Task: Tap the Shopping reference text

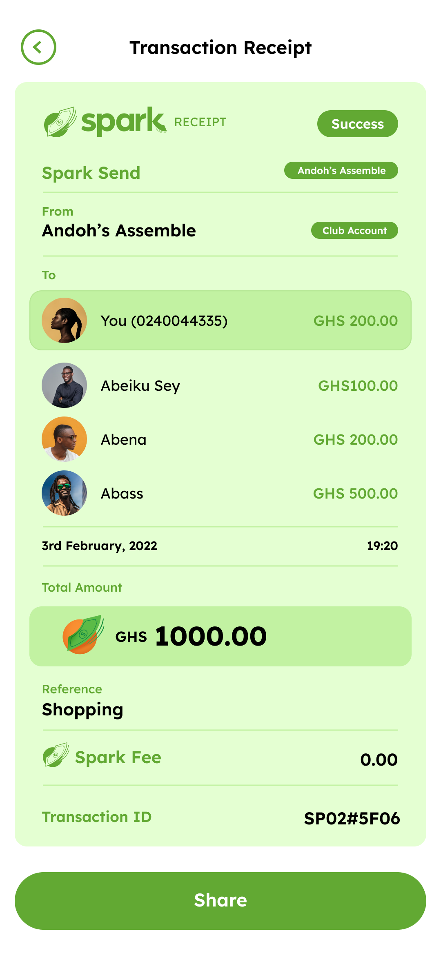Action: [x=82, y=710]
